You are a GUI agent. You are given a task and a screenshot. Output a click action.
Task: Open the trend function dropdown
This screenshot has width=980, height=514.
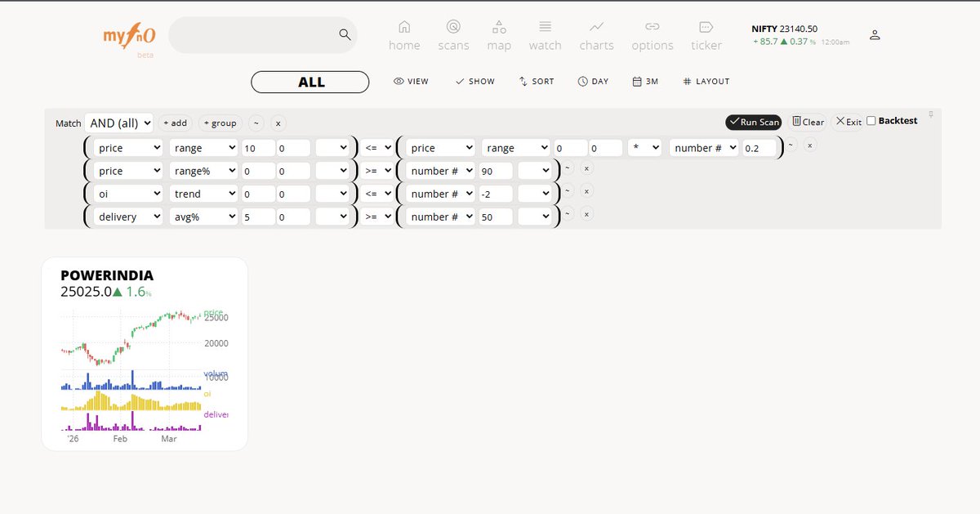coord(203,194)
